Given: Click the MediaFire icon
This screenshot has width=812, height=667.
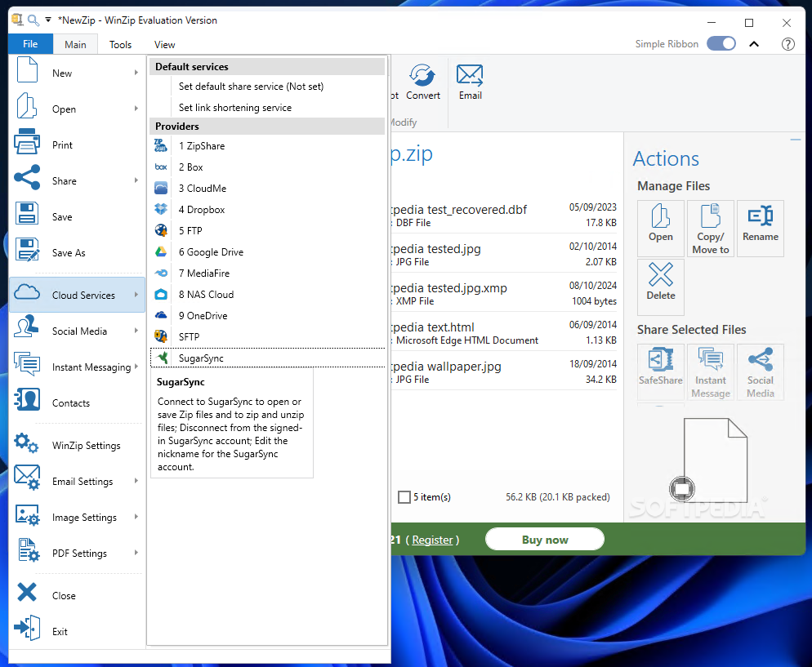Looking at the screenshot, I should [x=161, y=273].
